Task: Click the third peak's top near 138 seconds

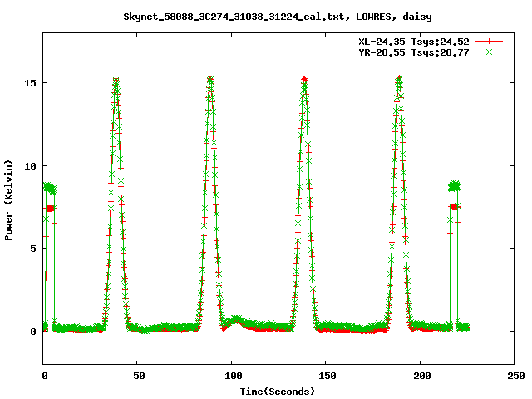Action: [304, 80]
